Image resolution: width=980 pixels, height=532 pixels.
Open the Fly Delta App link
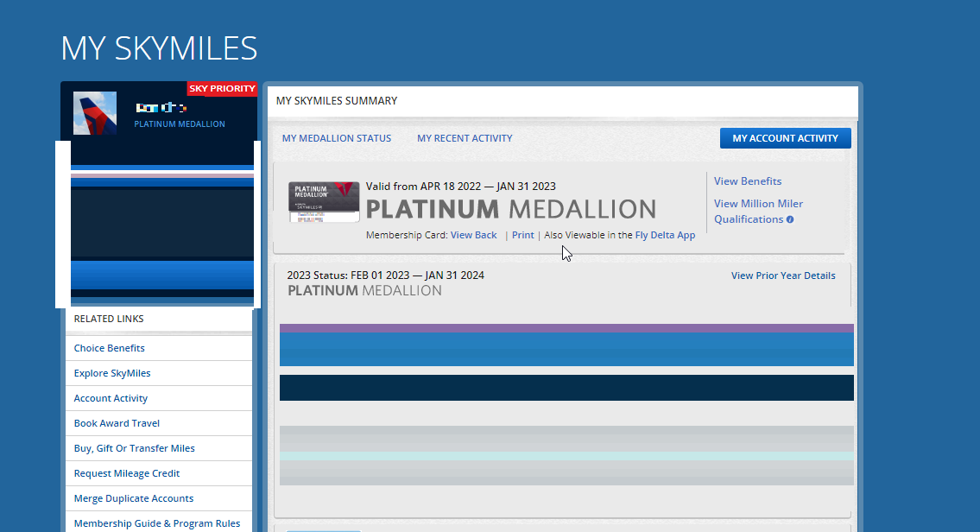click(x=665, y=235)
